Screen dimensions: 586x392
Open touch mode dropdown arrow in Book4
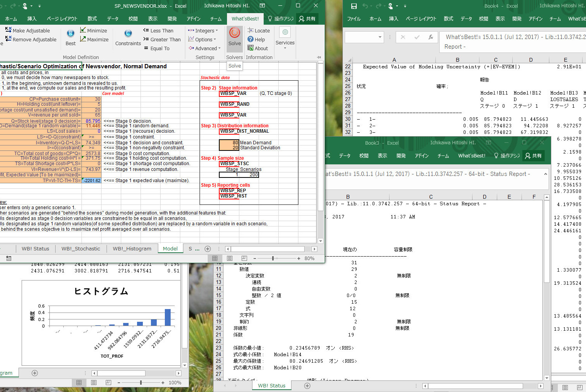(397, 6)
